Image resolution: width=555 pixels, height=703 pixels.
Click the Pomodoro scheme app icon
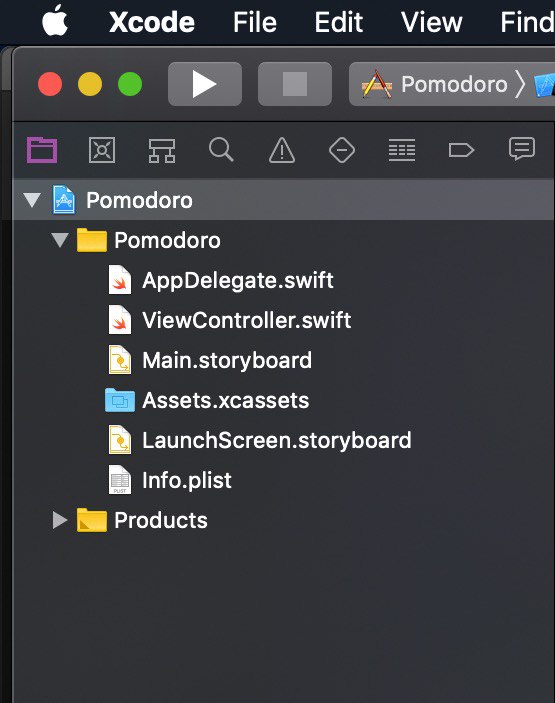(377, 84)
